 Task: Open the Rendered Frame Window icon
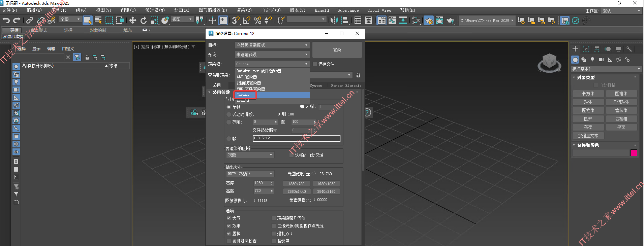pyautogui.click(x=439, y=21)
